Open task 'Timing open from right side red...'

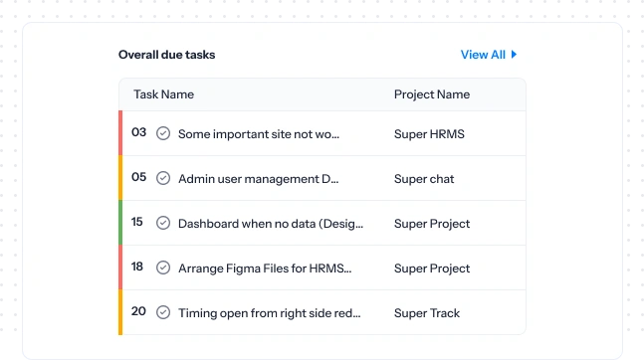click(270, 313)
